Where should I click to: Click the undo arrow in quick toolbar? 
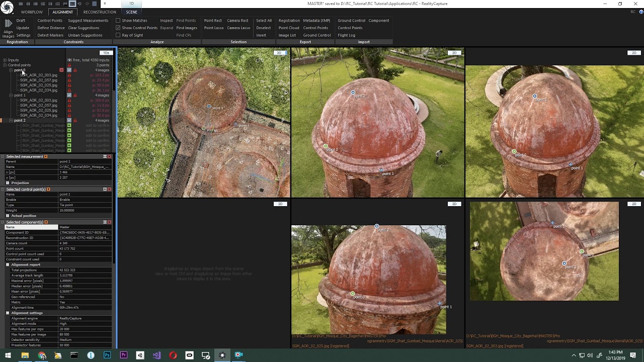[80, 4]
